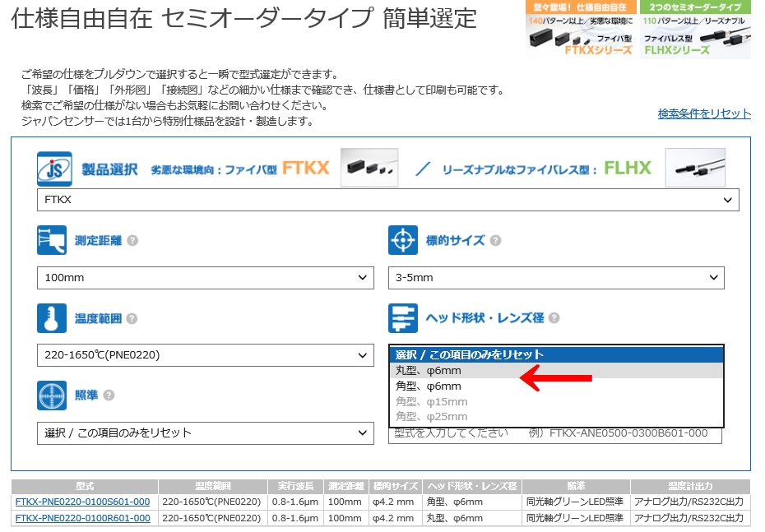Click the FTKX product thumbnail image
This screenshot has width=765, height=532.
(x=369, y=168)
